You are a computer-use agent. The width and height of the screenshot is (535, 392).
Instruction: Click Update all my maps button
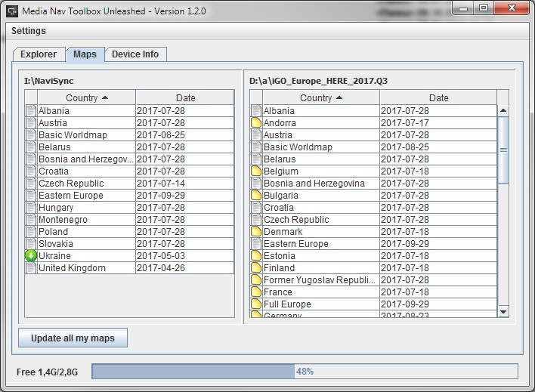tap(73, 338)
